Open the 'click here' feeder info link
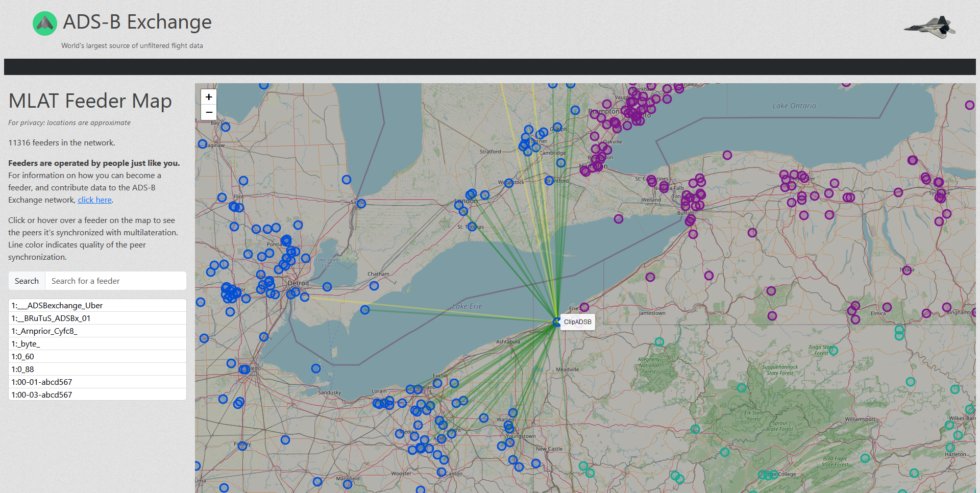Viewport: 980px width, 493px height. click(x=94, y=200)
